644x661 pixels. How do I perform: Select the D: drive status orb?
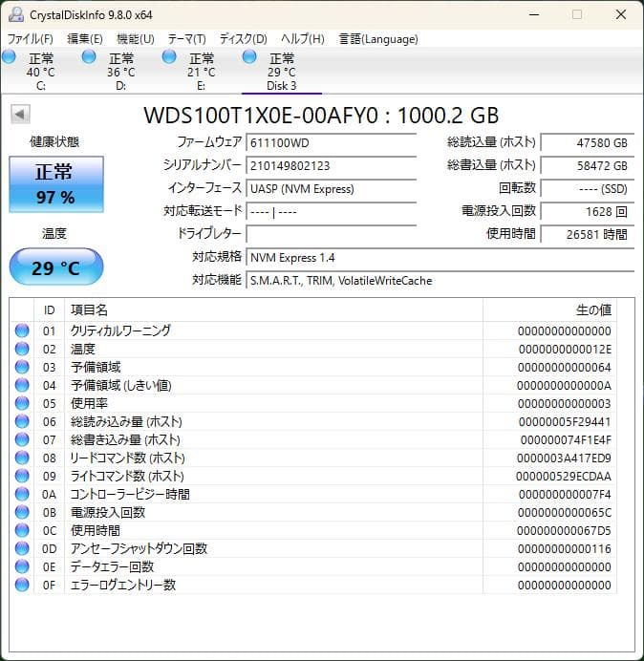(x=89, y=56)
